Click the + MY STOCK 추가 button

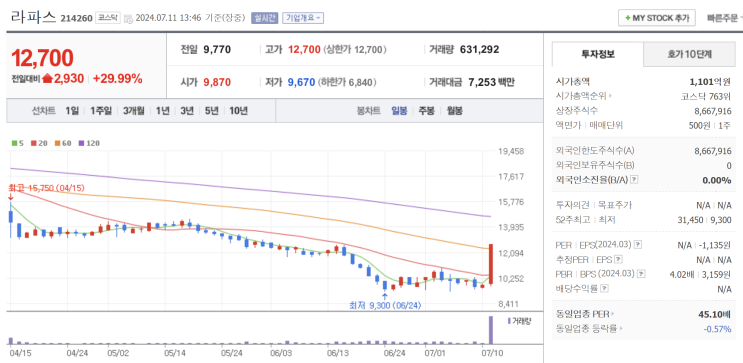point(657,18)
